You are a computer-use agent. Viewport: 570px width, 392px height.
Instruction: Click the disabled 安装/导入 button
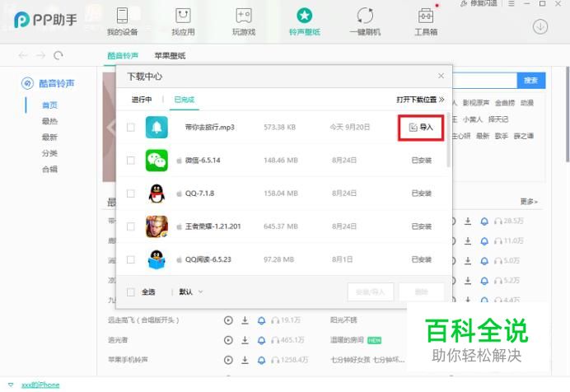pos(371,292)
